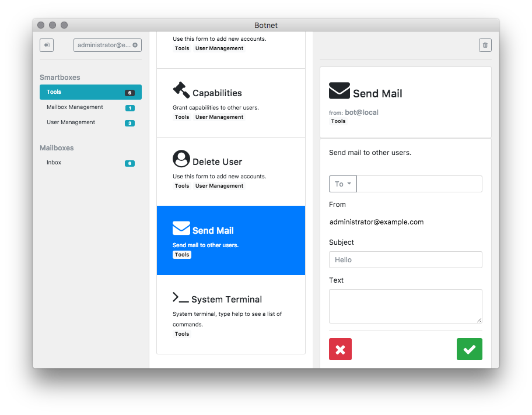
Task: Click the Delete User avatar icon
Action: tap(181, 159)
